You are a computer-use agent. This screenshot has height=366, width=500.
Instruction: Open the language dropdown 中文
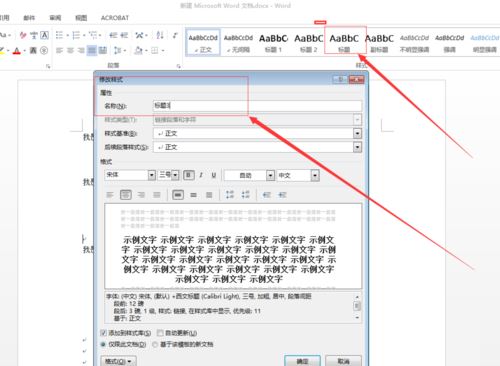coord(315,175)
